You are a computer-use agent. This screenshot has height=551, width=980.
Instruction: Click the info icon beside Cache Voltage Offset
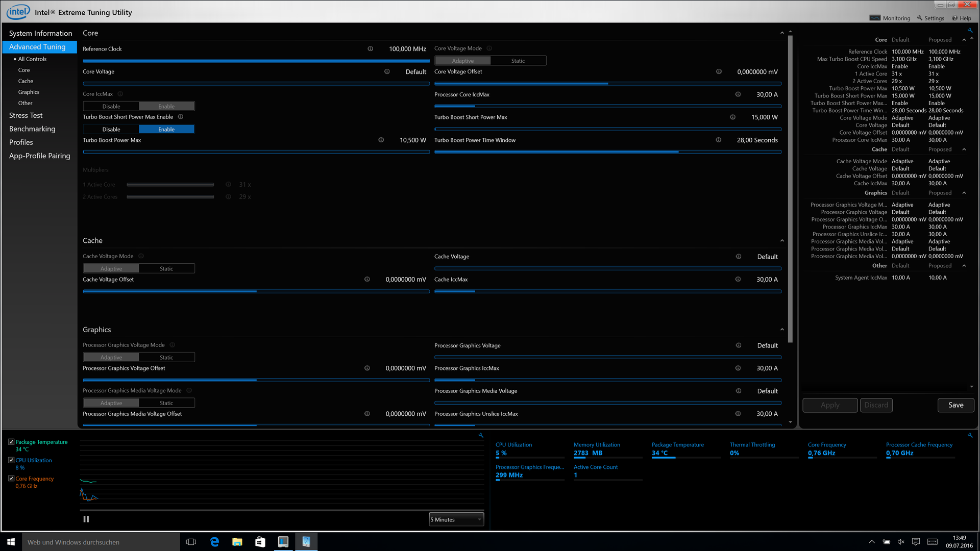click(367, 280)
